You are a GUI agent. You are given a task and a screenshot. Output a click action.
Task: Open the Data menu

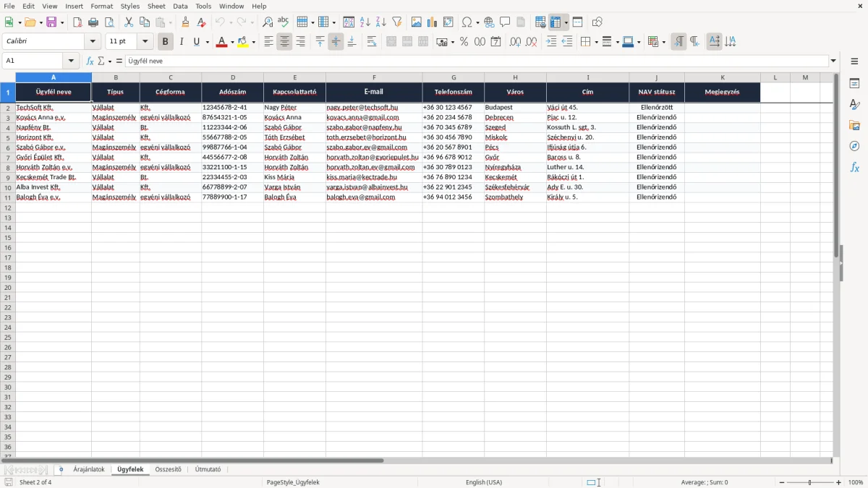point(180,6)
